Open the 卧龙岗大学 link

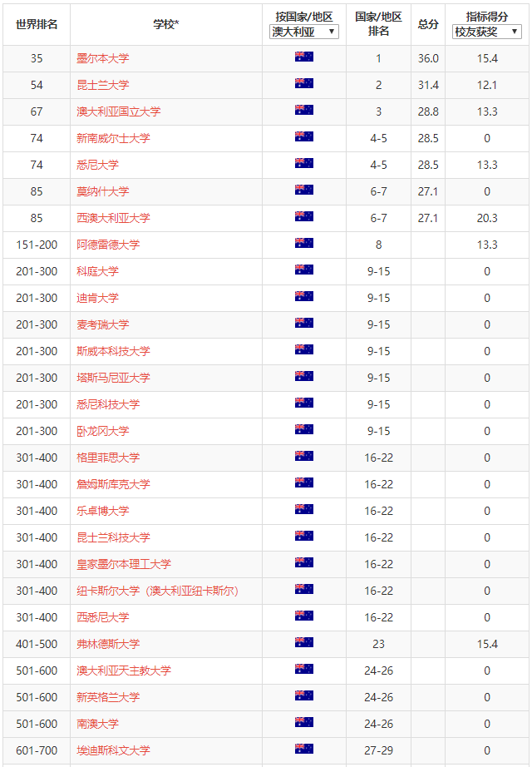pyautogui.click(x=103, y=431)
